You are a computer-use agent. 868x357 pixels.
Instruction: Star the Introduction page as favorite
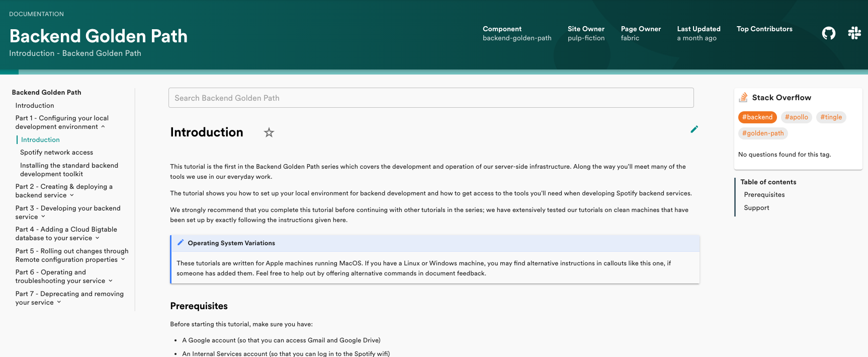269,132
